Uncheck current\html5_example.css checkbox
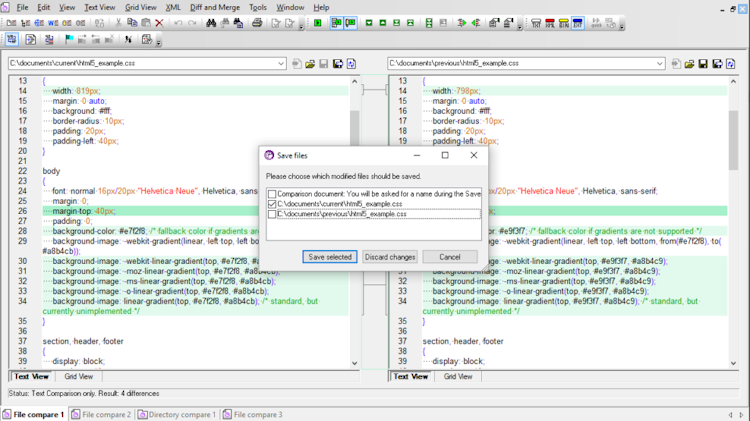This screenshot has height=421, width=750. tap(272, 204)
